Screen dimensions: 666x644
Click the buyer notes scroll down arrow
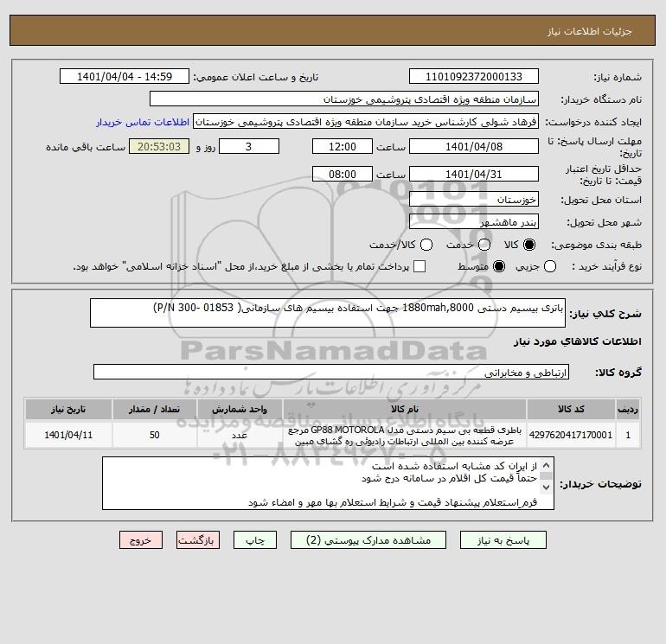point(547,487)
